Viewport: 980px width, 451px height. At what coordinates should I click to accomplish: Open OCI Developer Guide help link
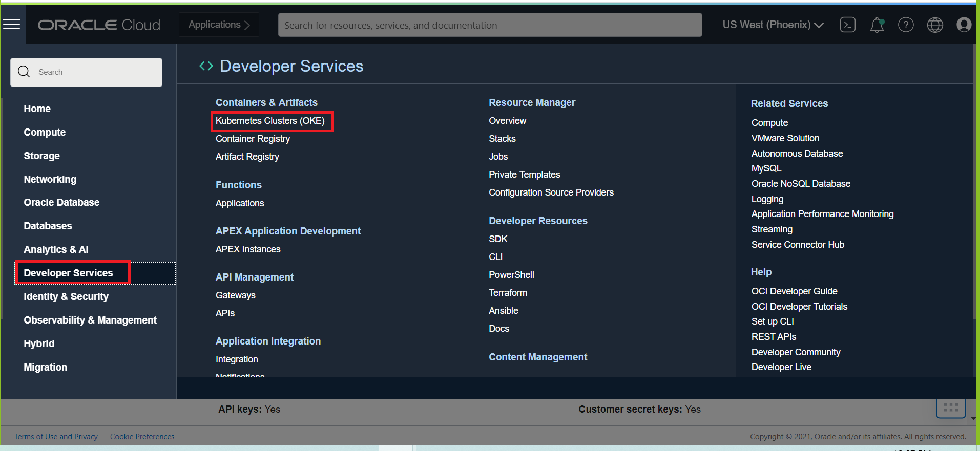point(794,291)
